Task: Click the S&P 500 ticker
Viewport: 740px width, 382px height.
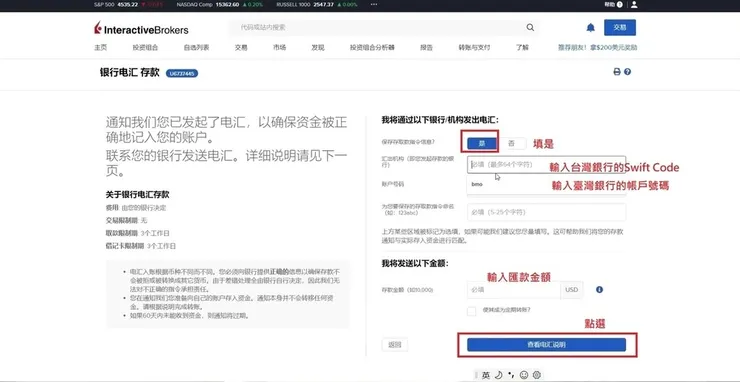Action: click(128, 4)
